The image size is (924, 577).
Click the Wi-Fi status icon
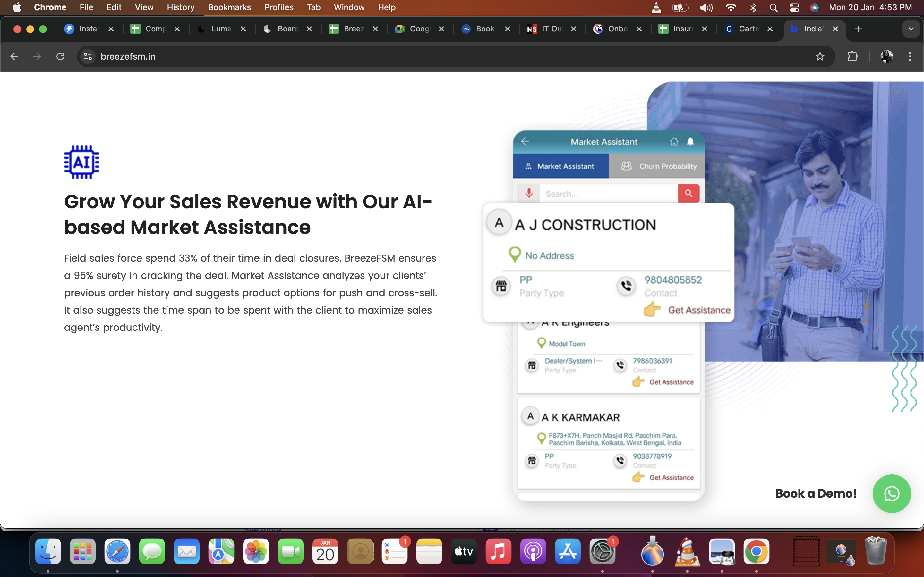tap(731, 7)
